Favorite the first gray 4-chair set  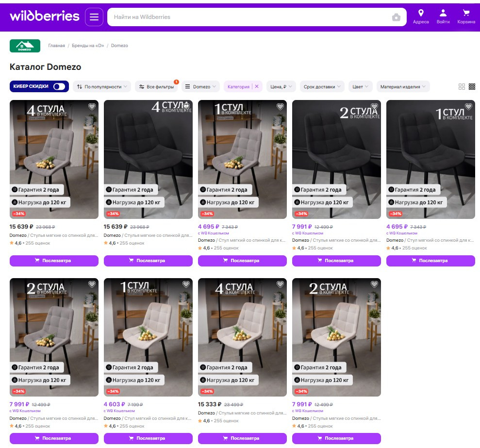tap(92, 107)
